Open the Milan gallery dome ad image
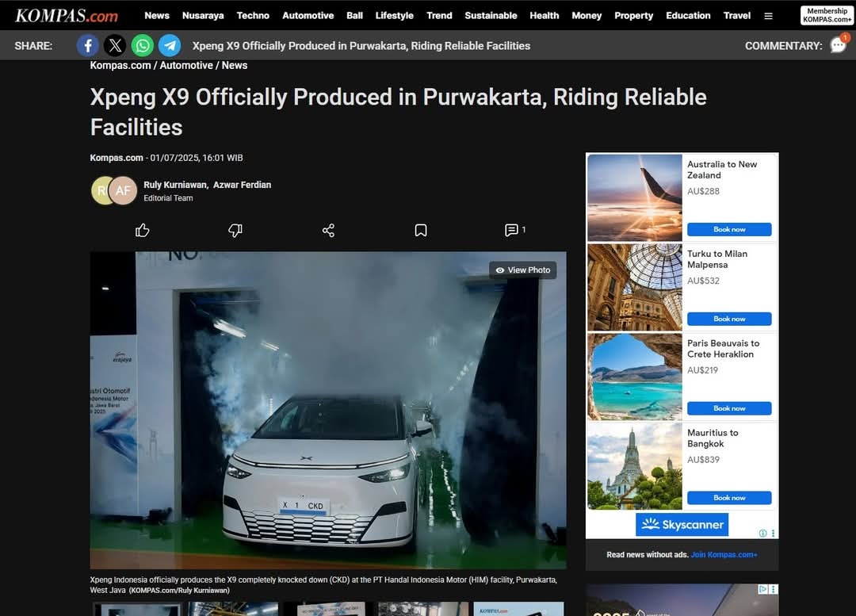 [x=635, y=287]
